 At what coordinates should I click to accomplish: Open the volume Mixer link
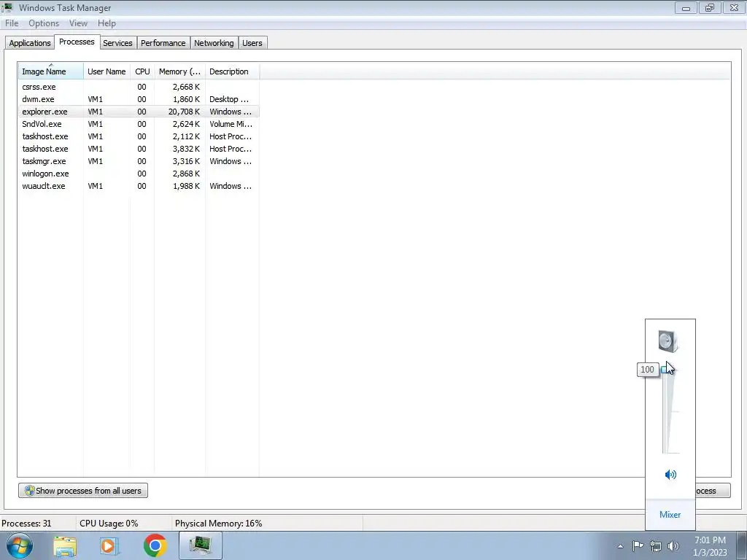pos(670,514)
